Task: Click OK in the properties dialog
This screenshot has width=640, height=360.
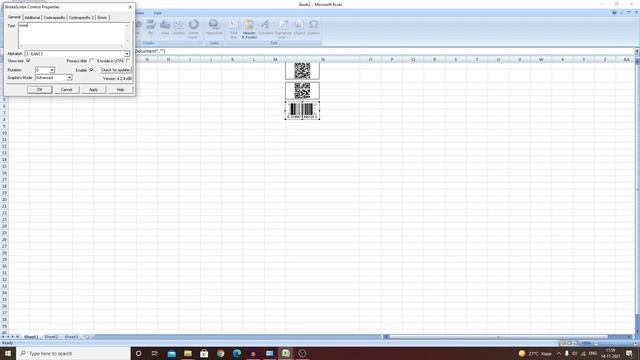Action: pyautogui.click(x=40, y=89)
